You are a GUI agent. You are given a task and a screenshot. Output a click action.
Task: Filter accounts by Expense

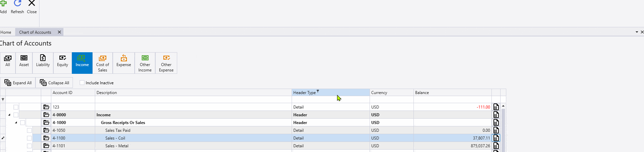coord(124,63)
